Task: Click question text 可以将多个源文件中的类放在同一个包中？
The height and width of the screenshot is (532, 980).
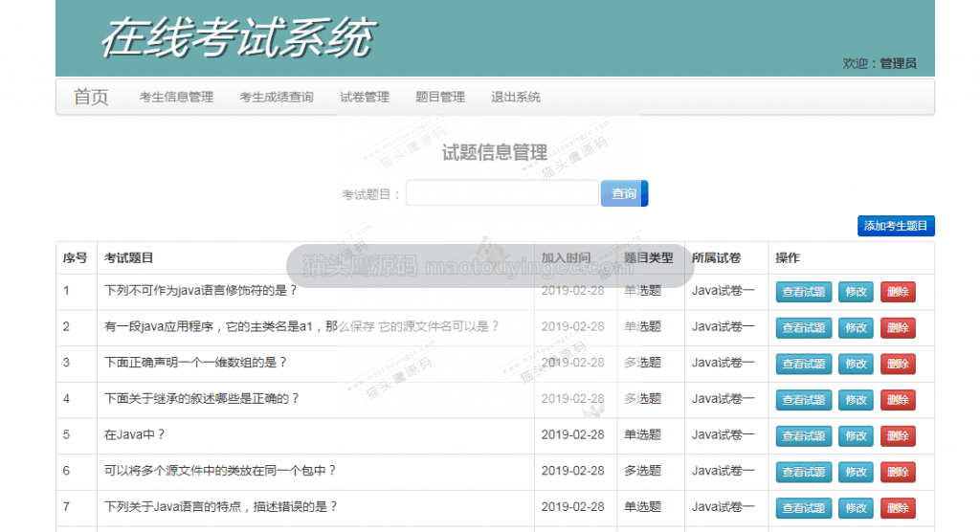Action: coord(220,471)
